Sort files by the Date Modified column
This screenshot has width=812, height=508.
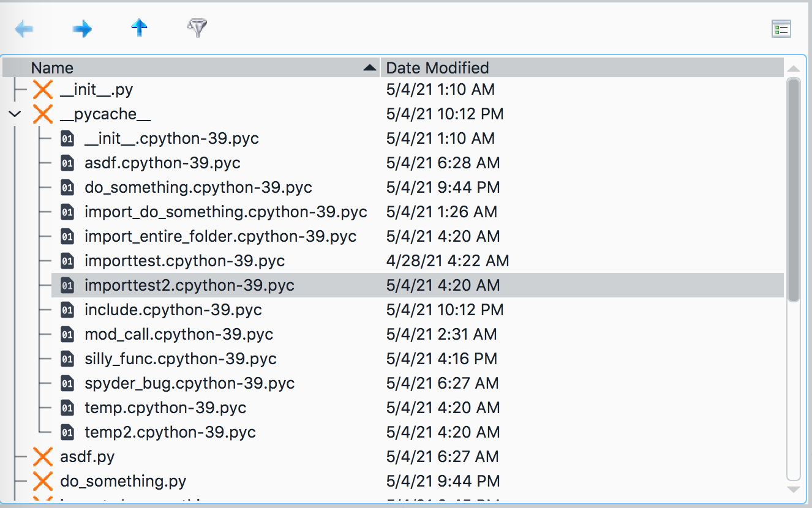click(437, 67)
